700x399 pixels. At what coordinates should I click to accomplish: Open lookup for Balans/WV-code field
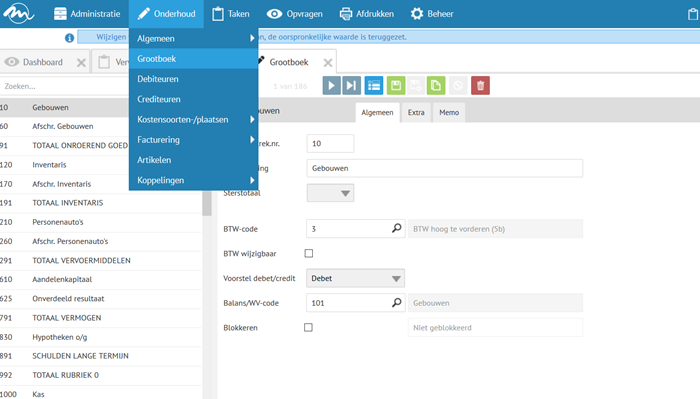(x=396, y=303)
